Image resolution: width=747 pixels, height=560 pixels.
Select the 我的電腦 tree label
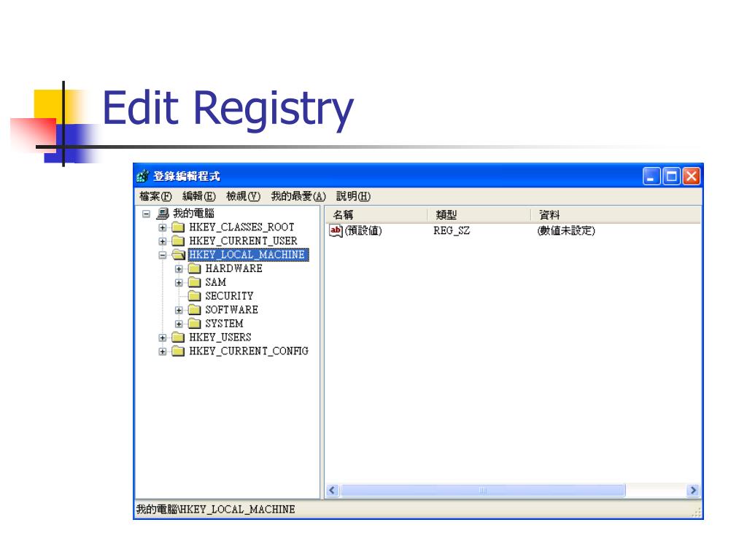coord(193,214)
